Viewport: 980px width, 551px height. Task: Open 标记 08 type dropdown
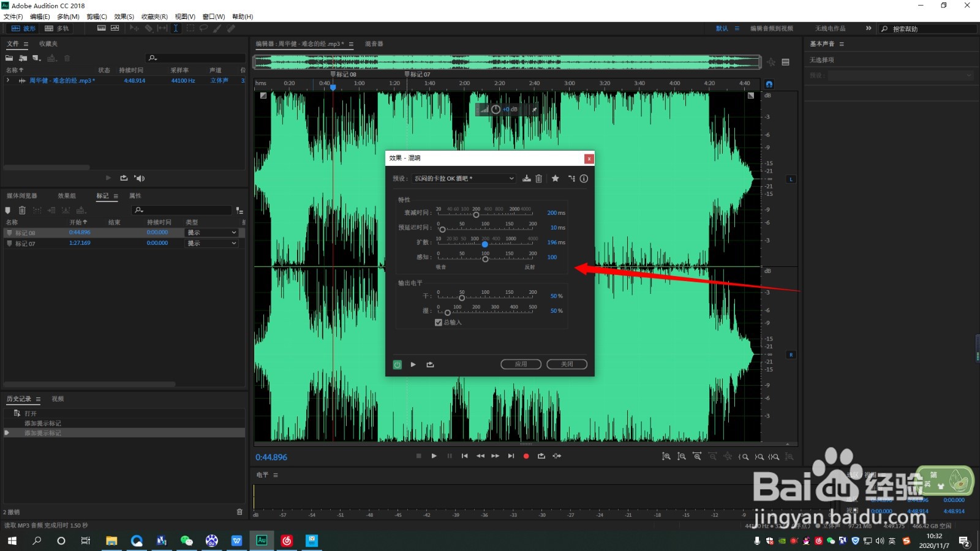click(x=211, y=233)
